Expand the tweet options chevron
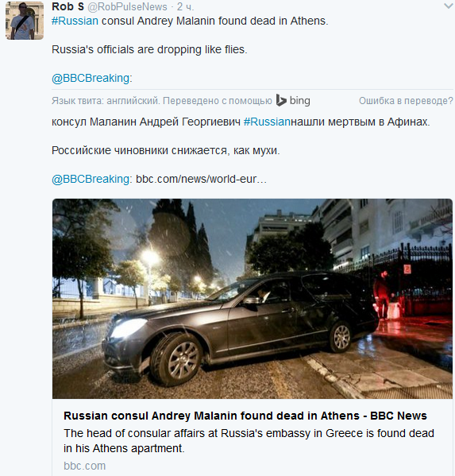Image resolution: width=455 pixels, height=476 pixels. point(448,6)
